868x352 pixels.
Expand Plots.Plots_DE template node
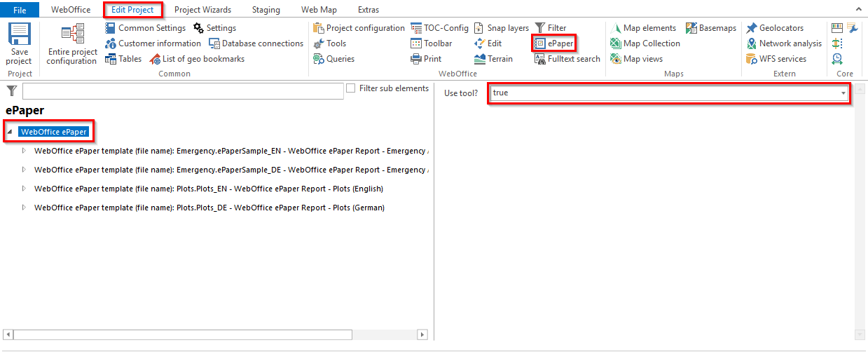coord(25,208)
